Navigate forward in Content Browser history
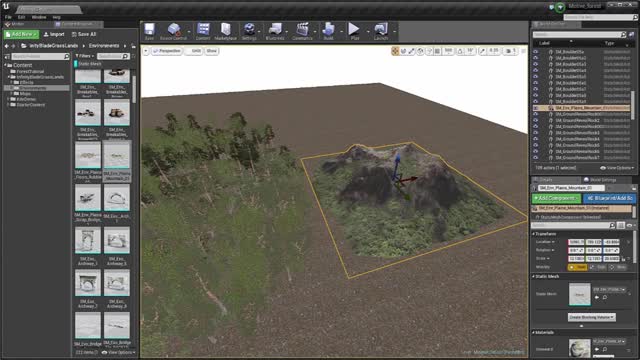 13,46
